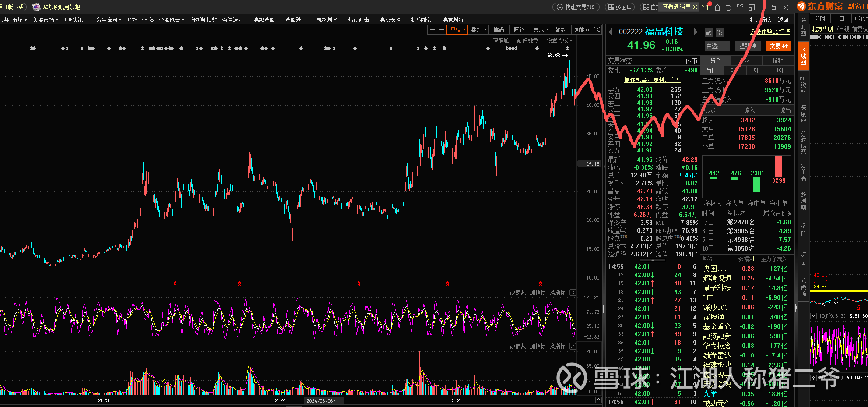Image resolution: width=868 pixels, height=407 pixels.
Task: Go to home via house icon
Action: coord(717,7)
